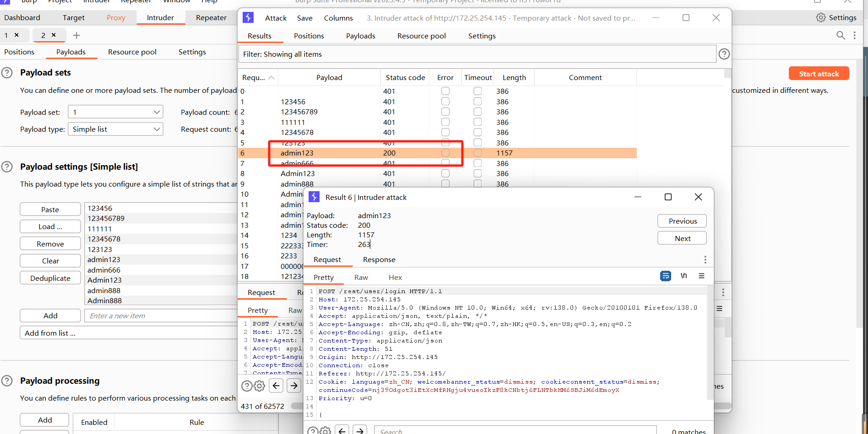This screenshot has width=868, height=434.
Task: Open the Resource pool tab in the attack window
Action: pos(421,36)
